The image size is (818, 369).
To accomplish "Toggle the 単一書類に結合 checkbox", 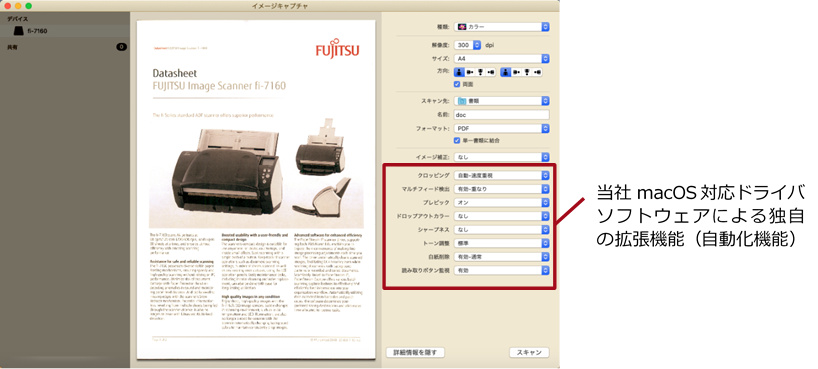I will click(x=458, y=141).
